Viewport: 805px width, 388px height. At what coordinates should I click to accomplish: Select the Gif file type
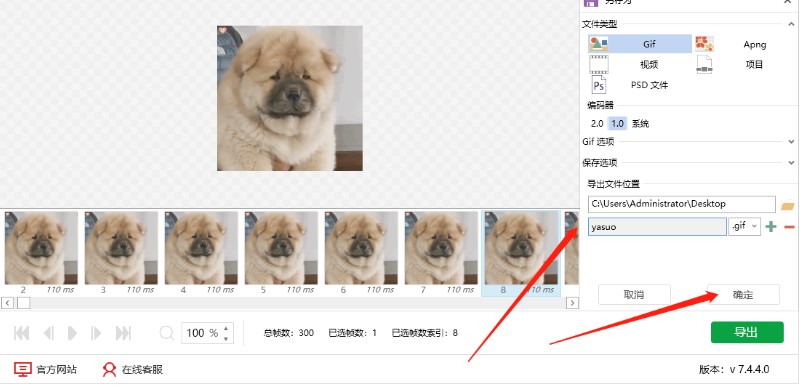pyautogui.click(x=640, y=44)
